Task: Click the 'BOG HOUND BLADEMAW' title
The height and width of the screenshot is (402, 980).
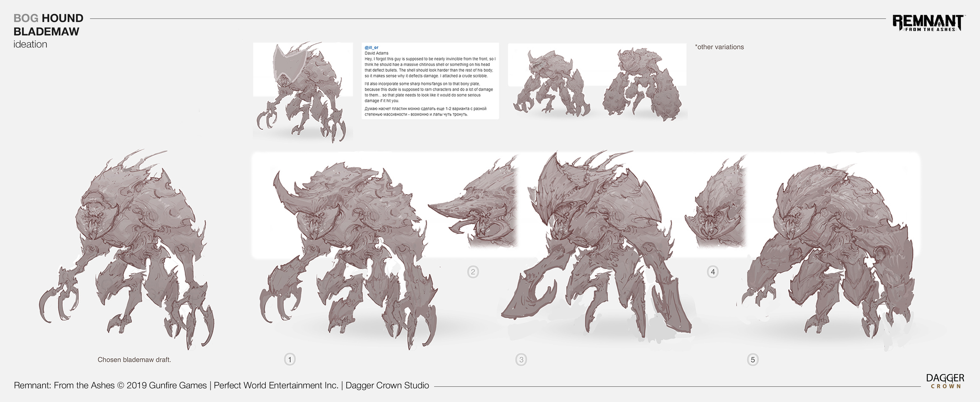Action: [48, 25]
